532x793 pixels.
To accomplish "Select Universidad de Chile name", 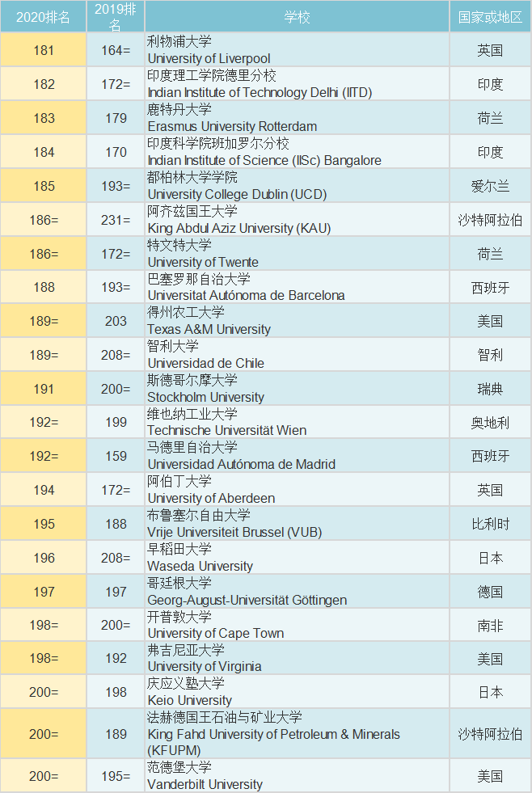I will pos(206,363).
